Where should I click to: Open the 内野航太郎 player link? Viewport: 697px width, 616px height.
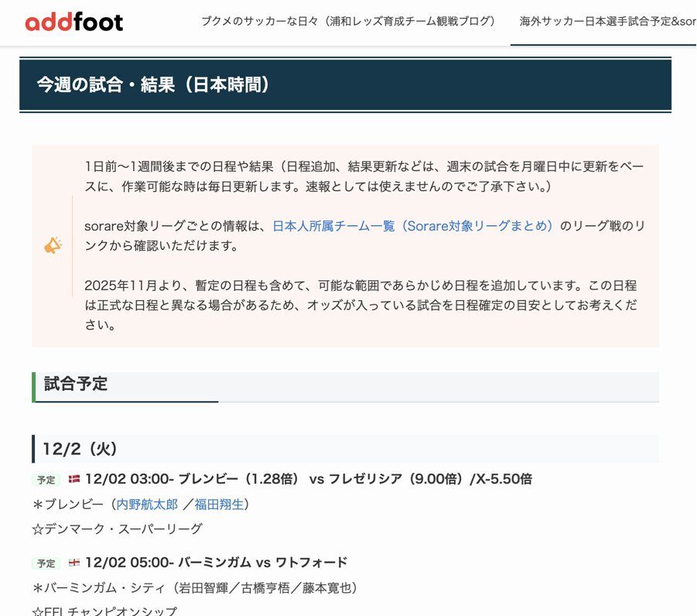coord(147,505)
